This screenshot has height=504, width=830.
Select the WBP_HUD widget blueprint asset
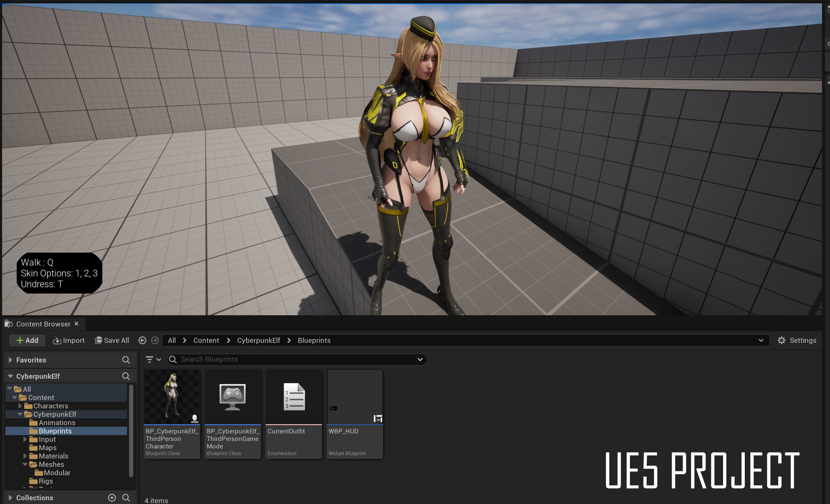355,414
